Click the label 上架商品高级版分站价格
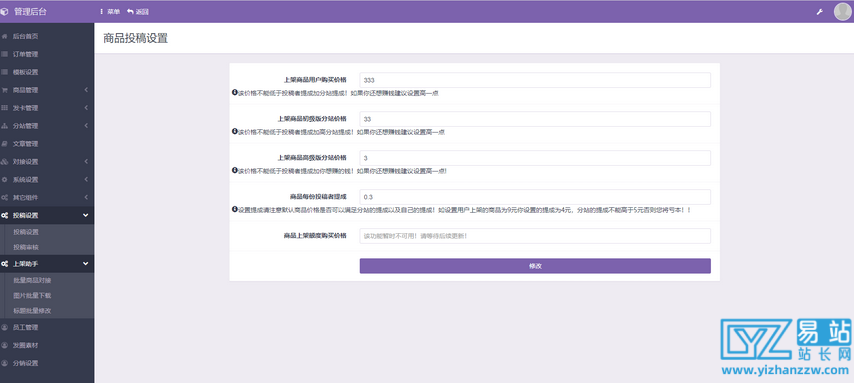 pyautogui.click(x=312, y=158)
